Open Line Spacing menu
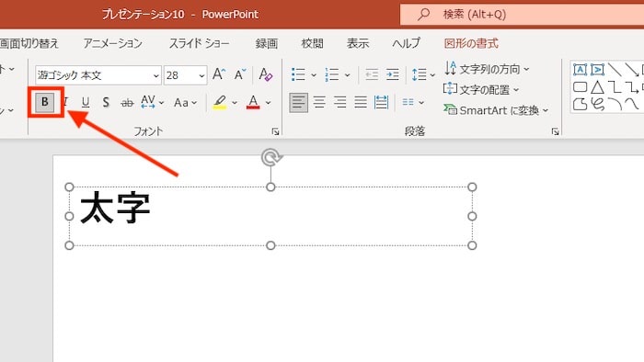644x362 pixels. pos(423,74)
